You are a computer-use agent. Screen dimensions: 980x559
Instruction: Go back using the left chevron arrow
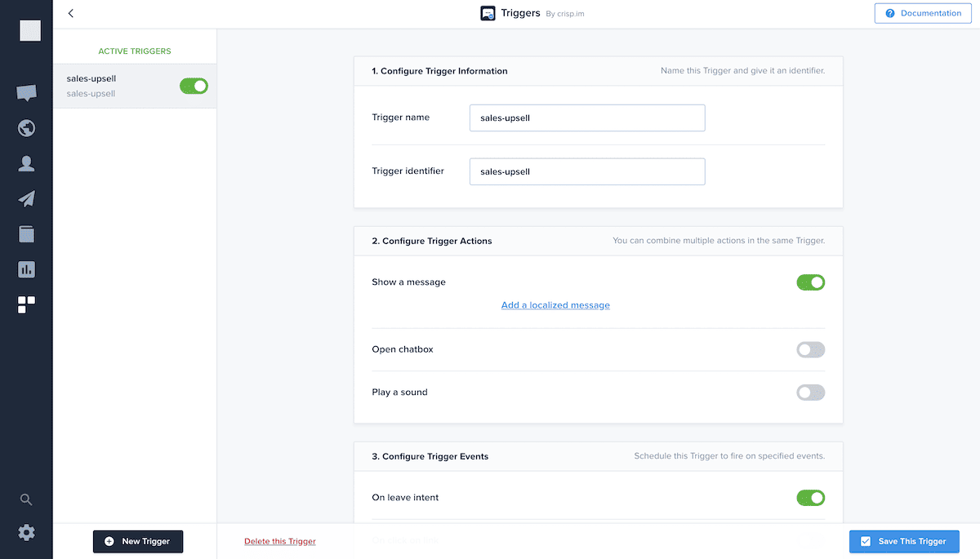pyautogui.click(x=71, y=13)
